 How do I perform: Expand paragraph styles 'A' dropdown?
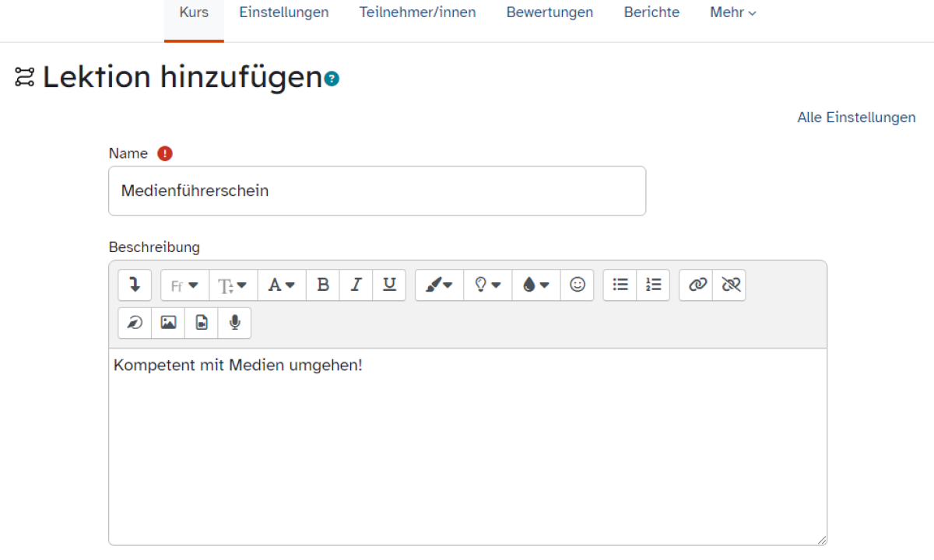coord(281,285)
